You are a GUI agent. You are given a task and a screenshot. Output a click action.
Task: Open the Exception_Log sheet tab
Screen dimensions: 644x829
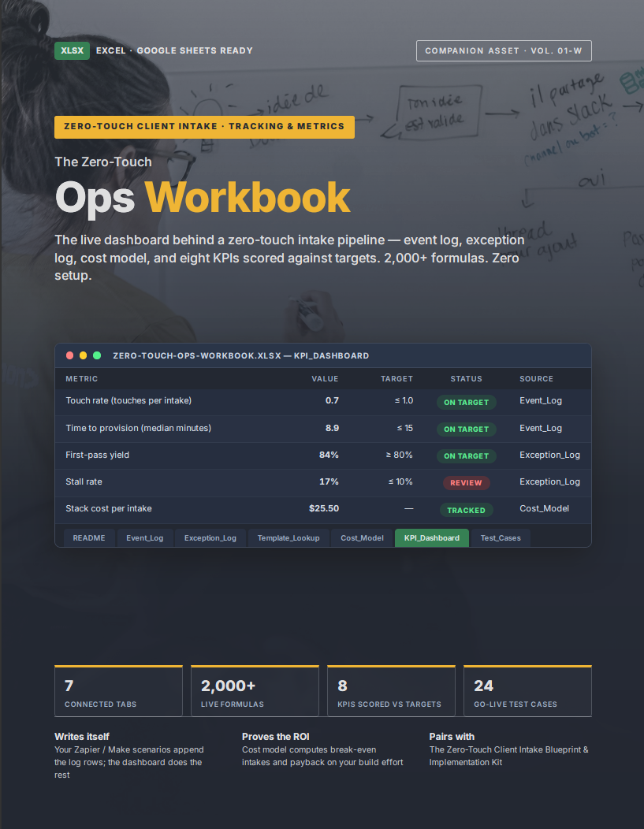210,537
